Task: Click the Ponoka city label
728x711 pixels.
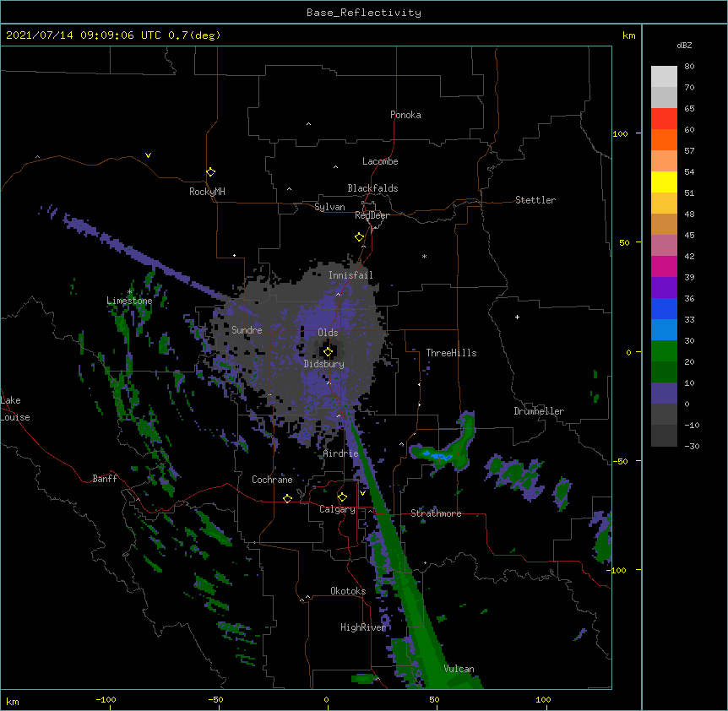Action: pos(405,115)
